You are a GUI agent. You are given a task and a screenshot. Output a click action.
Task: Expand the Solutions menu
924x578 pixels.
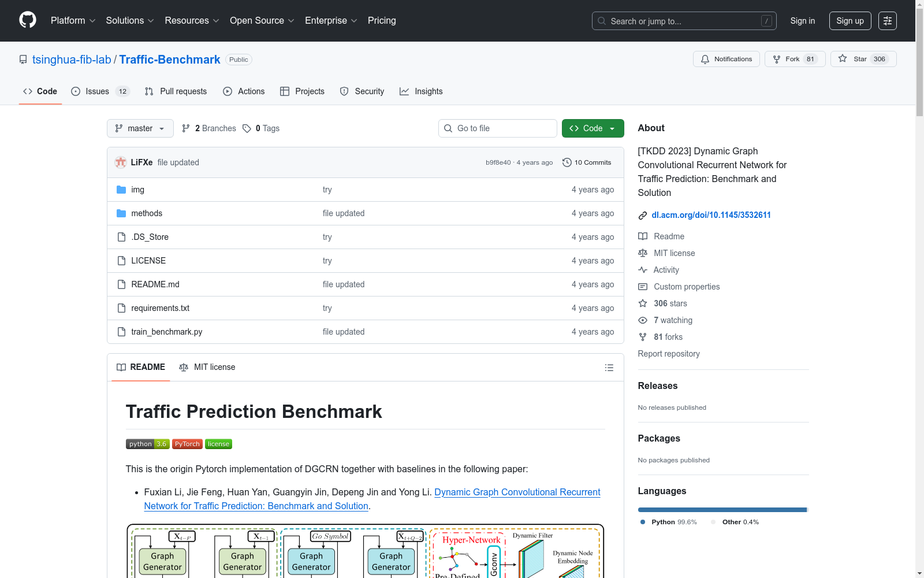click(130, 21)
